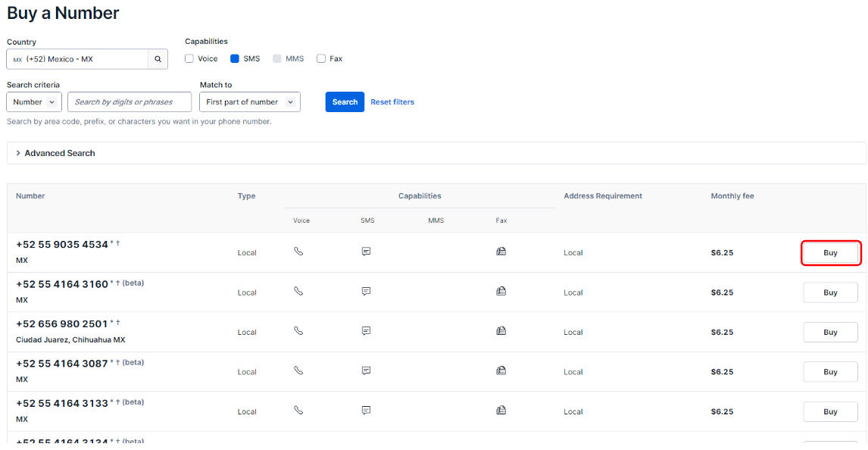Image resolution: width=868 pixels, height=450 pixels.
Task: Open the Match to dropdown
Action: [249, 102]
